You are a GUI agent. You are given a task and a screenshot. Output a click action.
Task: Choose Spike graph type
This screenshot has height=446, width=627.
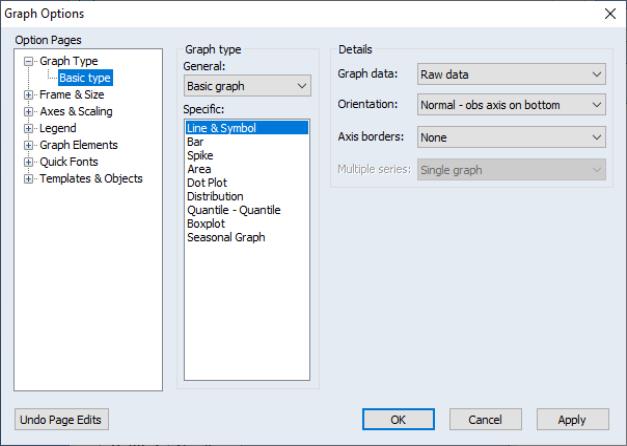[x=200, y=156]
